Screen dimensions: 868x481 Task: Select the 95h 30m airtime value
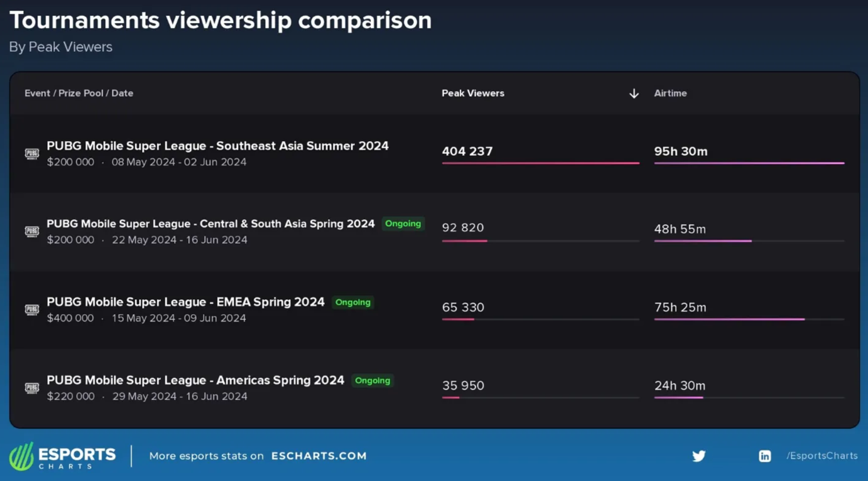(x=681, y=151)
